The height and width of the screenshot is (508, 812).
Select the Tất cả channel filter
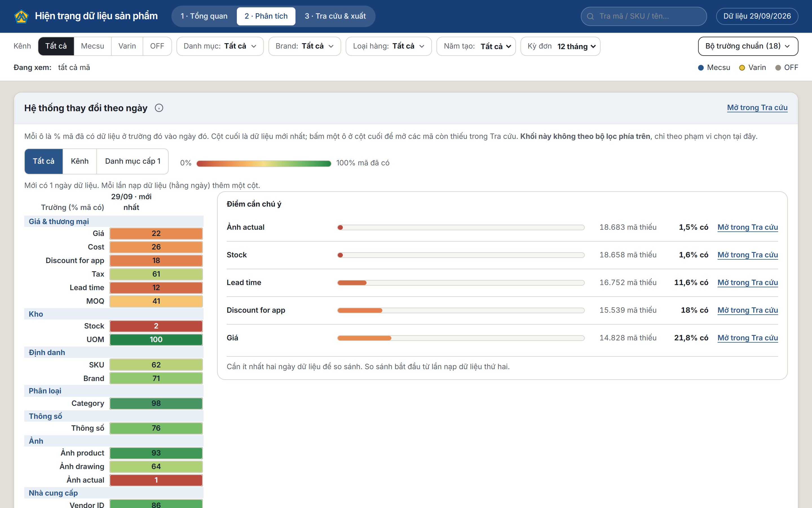[x=56, y=46]
